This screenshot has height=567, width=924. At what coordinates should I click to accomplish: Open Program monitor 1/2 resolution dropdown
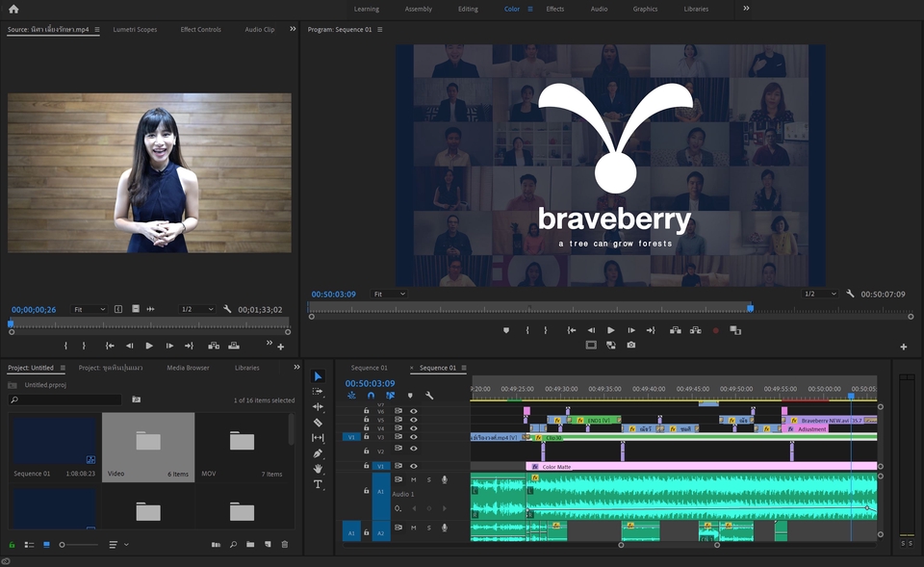[820, 293]
